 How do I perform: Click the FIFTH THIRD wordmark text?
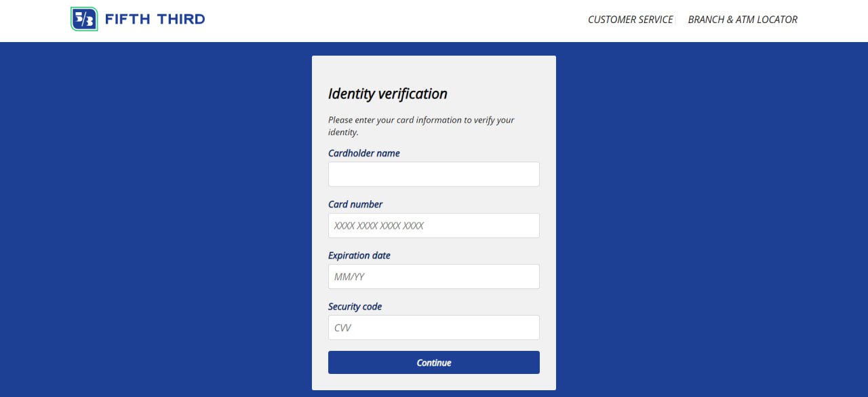(155, 19)
